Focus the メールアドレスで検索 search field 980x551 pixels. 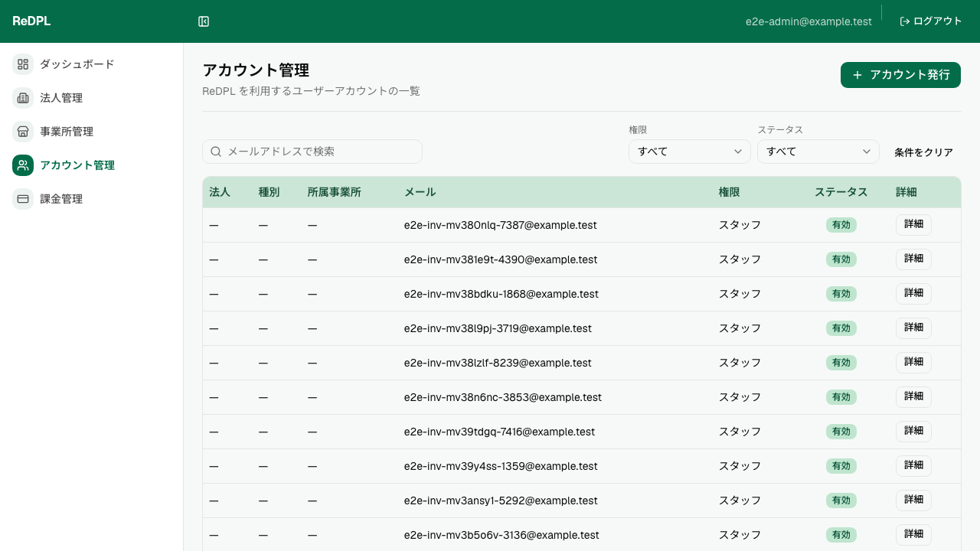(312, 152)
